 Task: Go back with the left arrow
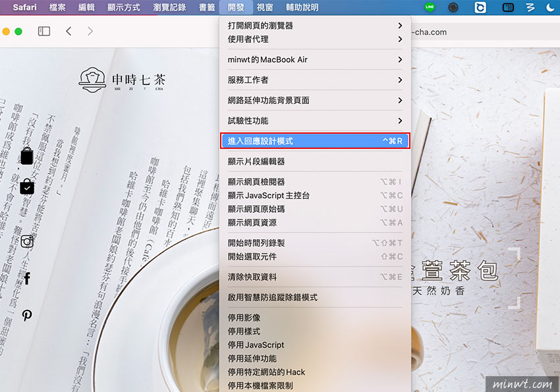69,32
